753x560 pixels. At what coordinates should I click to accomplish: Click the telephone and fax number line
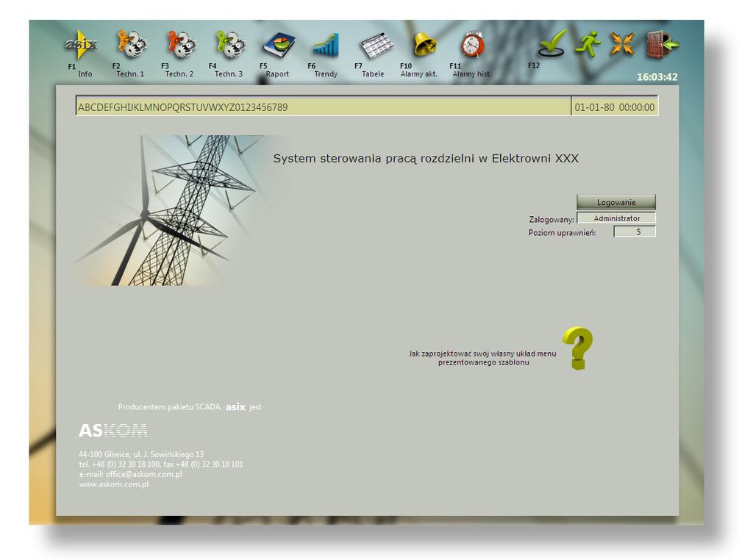161,464
